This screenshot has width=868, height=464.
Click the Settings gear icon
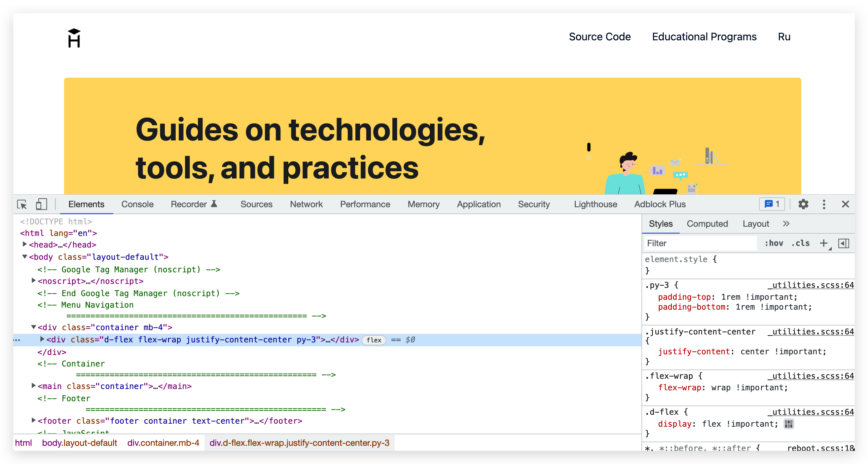(x=803, y=205)
